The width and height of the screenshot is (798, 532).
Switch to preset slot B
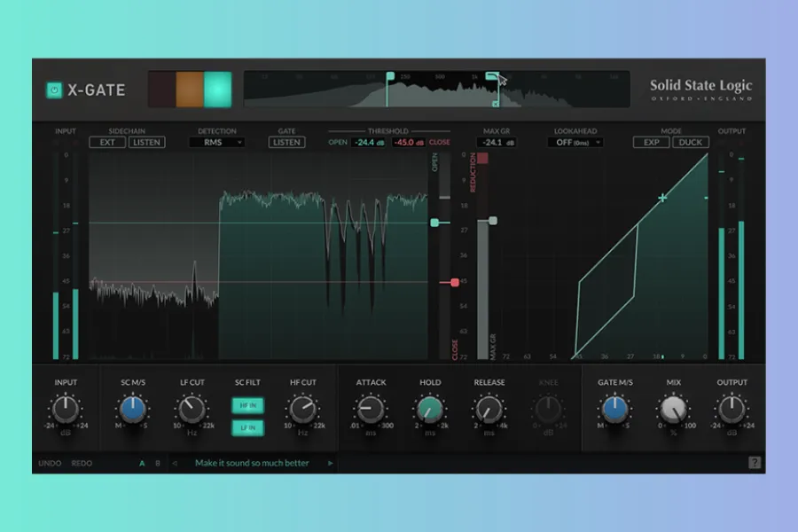158,463
